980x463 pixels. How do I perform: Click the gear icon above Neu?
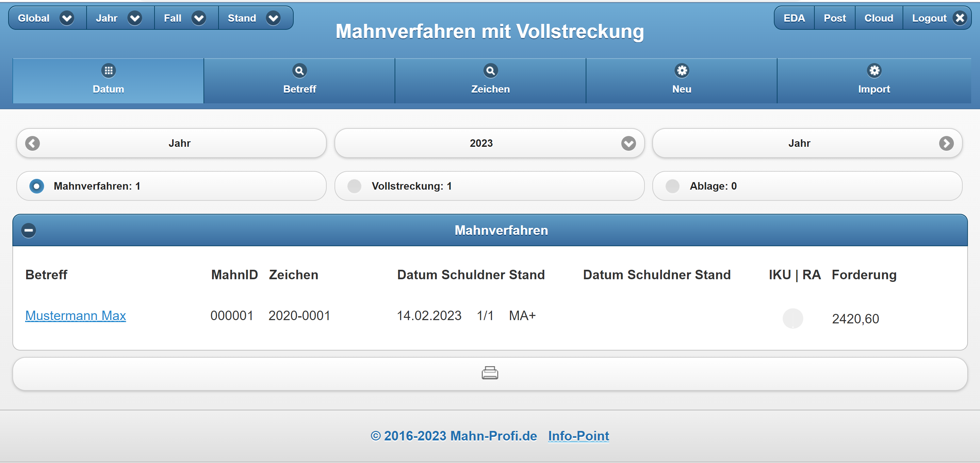[x=682, y=70]
